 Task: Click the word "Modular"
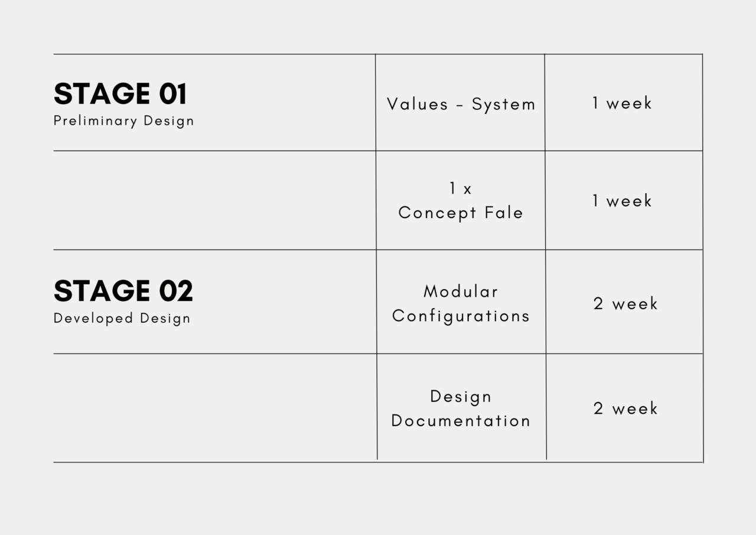pyautogui.click(x=461, y=291)
